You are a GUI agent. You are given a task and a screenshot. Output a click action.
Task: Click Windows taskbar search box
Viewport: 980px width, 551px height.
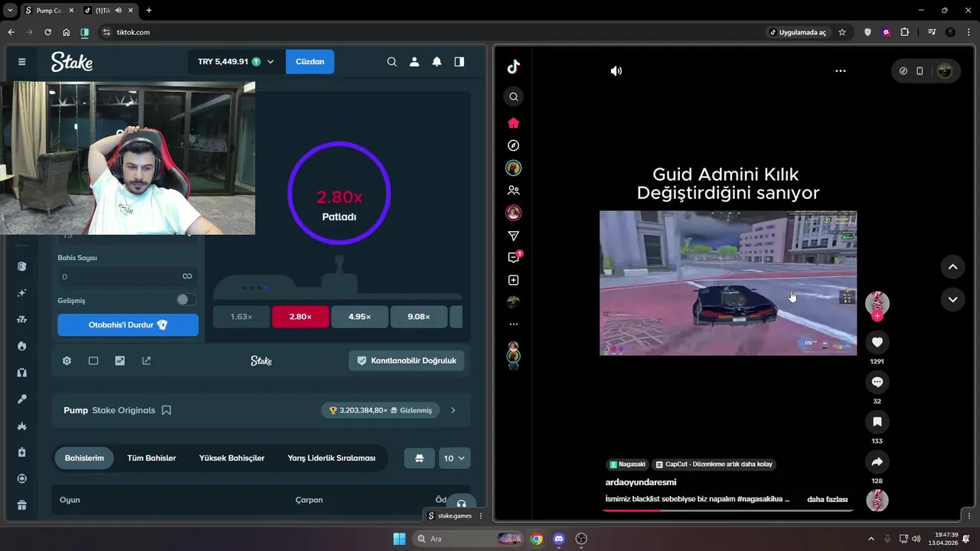tap(466, 539)
